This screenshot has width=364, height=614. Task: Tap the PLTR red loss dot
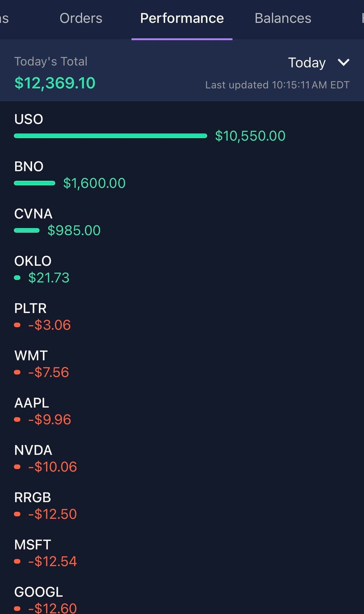17,325
